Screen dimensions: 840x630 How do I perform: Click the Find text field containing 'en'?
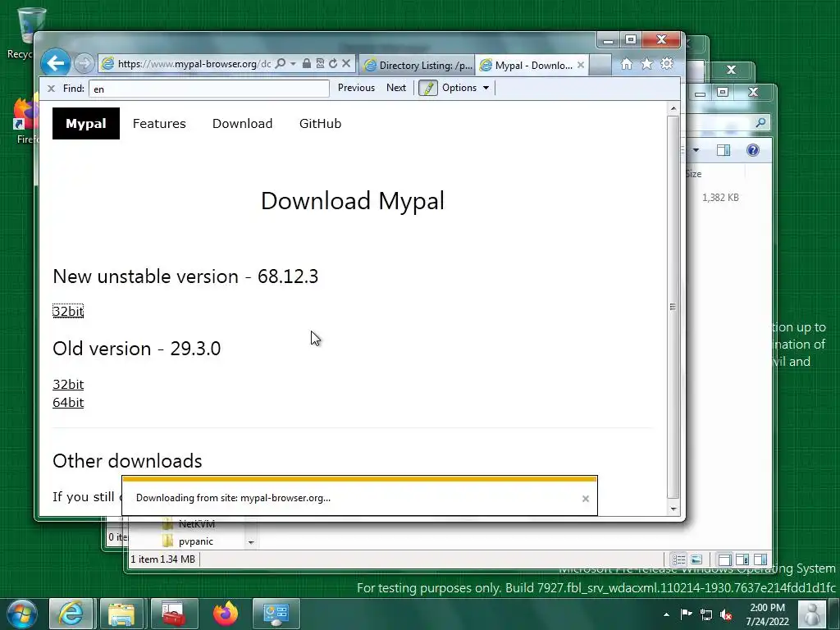[x=209, y=89]
